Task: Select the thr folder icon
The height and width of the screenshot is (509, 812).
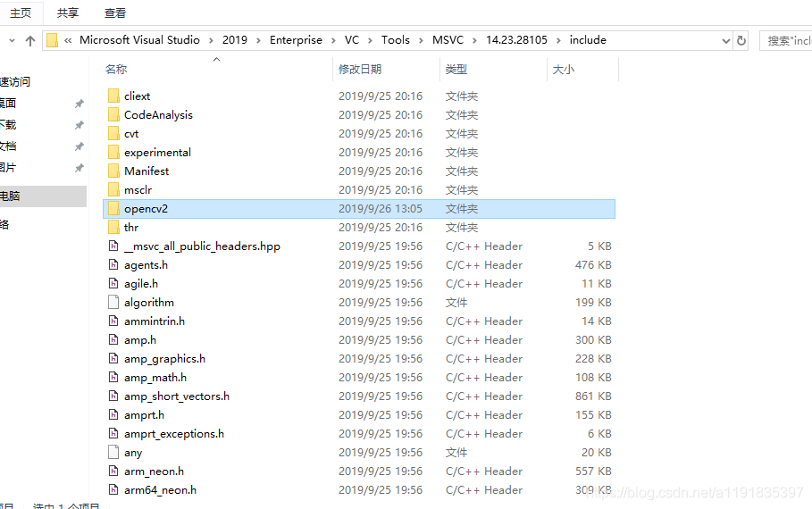Action: pos(114,228)
